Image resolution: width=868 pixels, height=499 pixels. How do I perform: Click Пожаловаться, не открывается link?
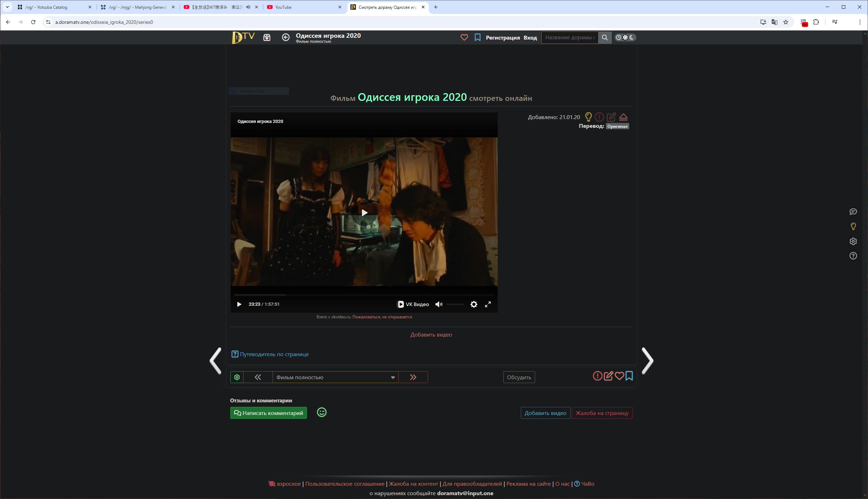point(382,317)
